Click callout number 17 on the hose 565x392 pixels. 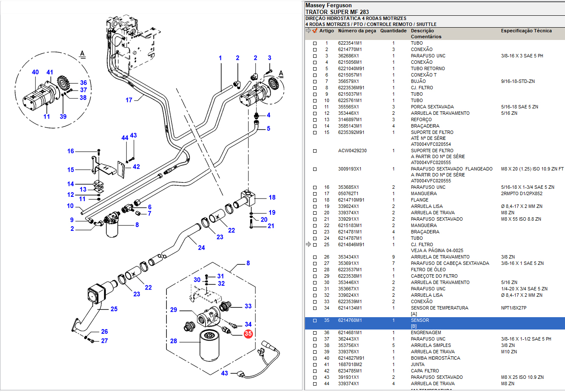click(129, 100)
